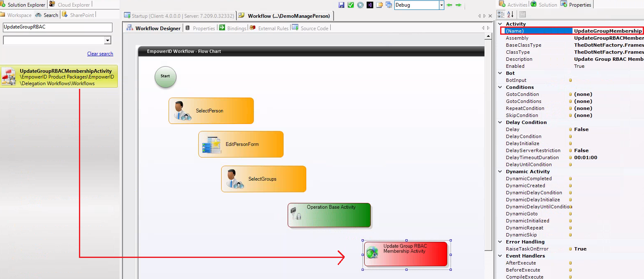Select the EditPersonForm activity node
Image resolution: width=644 pixels, height=279 pixels.
[x=241, y=144]
